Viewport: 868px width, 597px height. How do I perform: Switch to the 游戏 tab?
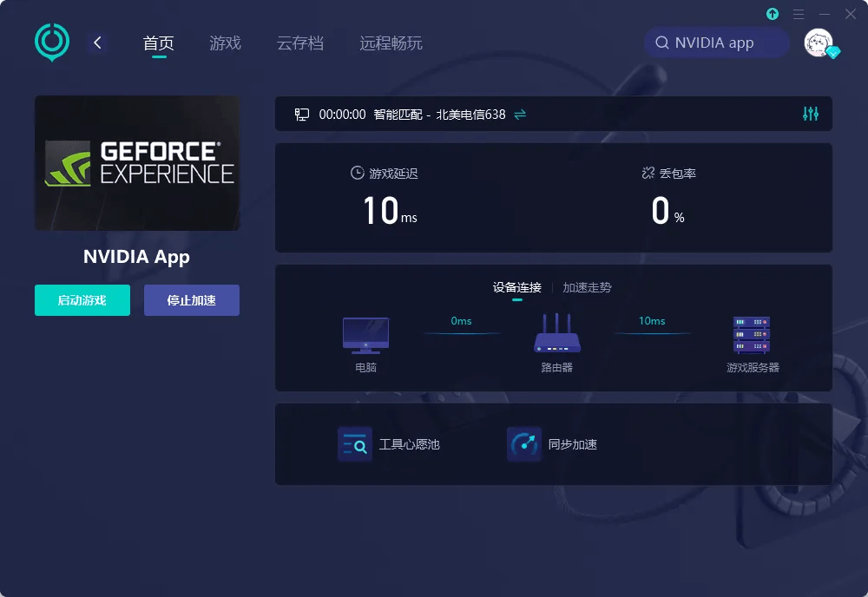(225, 43)
